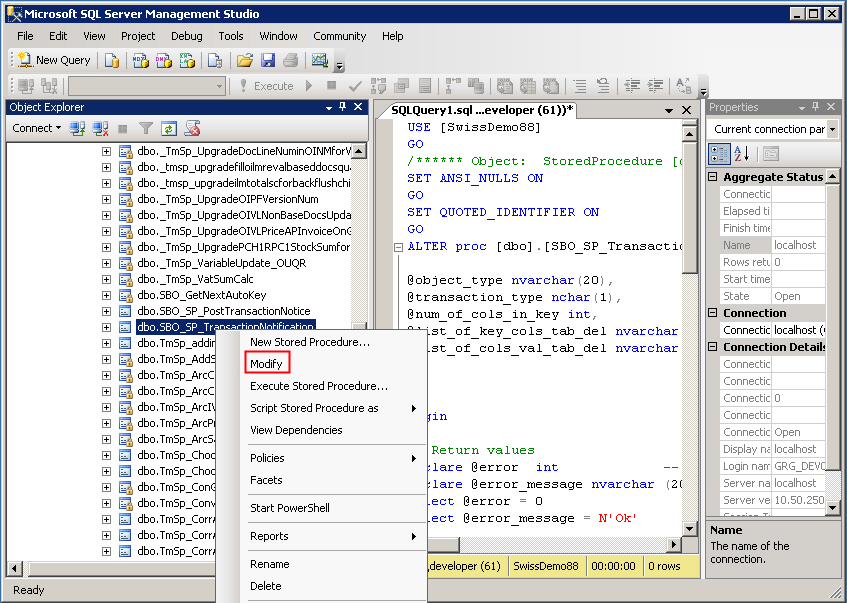Click query editor vertical scrollbar down arrow
The width and height of the screenshot is (847, 603).
[689, 529]
